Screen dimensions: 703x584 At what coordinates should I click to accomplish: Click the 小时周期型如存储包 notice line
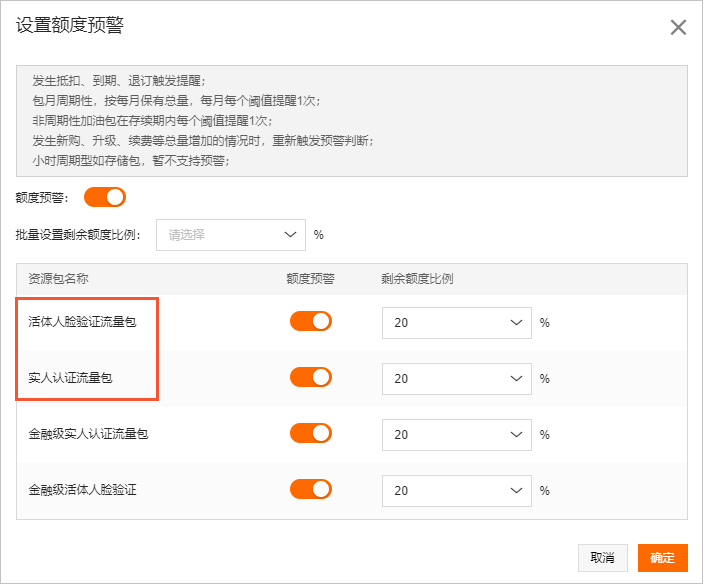(131, 161)
